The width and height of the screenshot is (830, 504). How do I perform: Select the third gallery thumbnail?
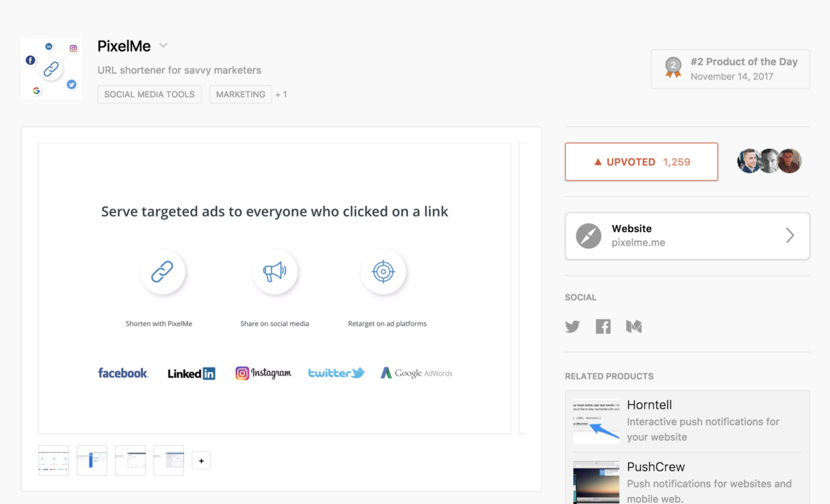(x=130, y=460)
